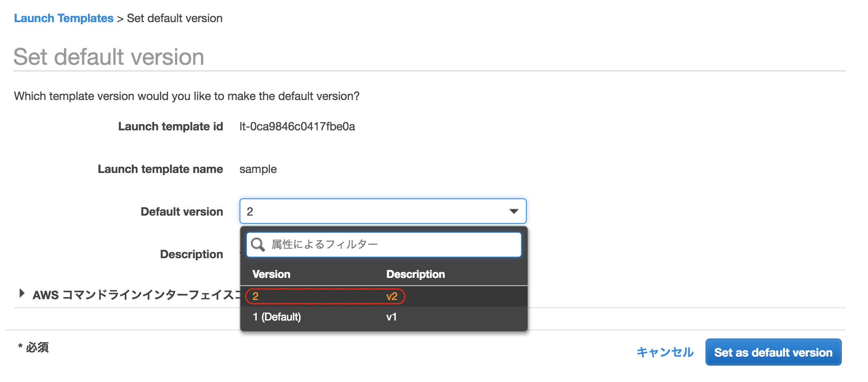
Task: Click the v1 description cell
Action: pos(391,317)
